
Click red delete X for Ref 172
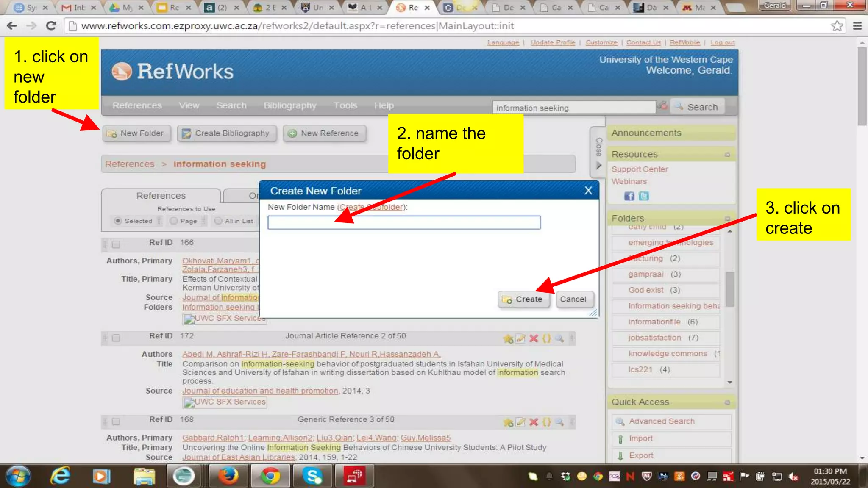coord(534,338)
